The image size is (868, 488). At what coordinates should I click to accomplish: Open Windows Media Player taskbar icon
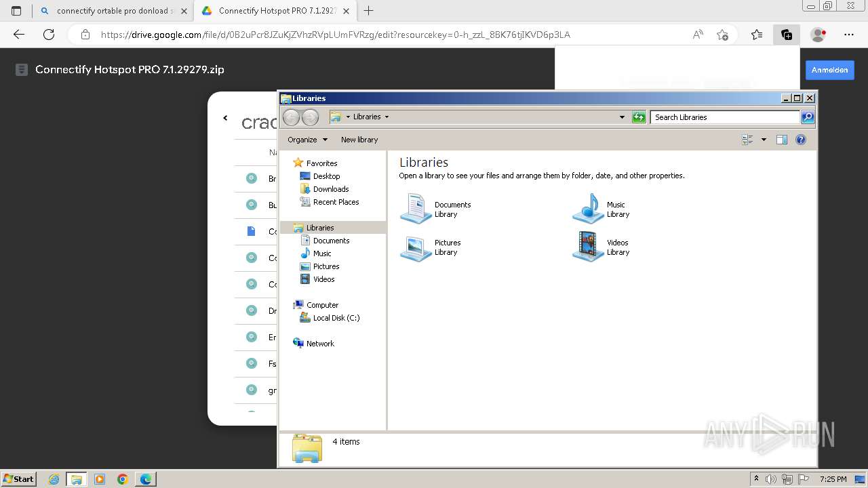pos(100,479)
